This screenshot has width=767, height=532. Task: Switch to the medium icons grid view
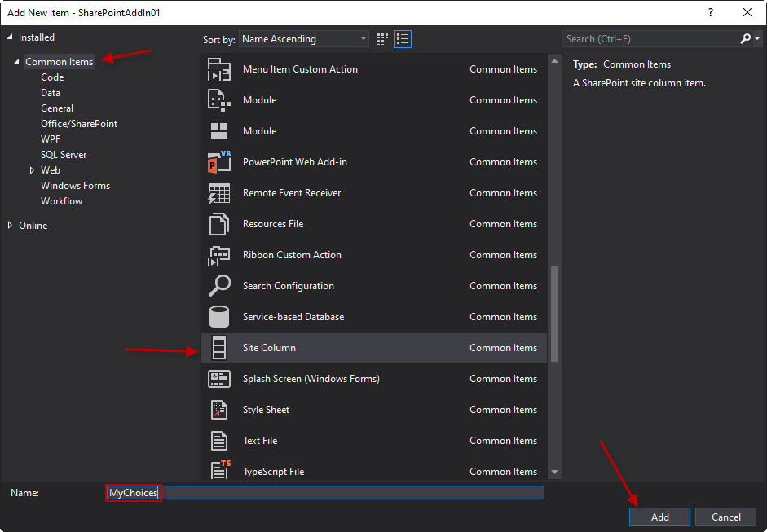(x=382, y=39)
